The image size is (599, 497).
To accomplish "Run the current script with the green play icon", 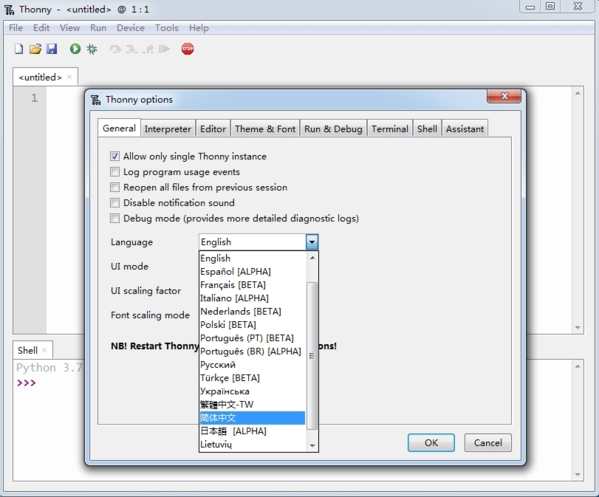I will [75, 49].
